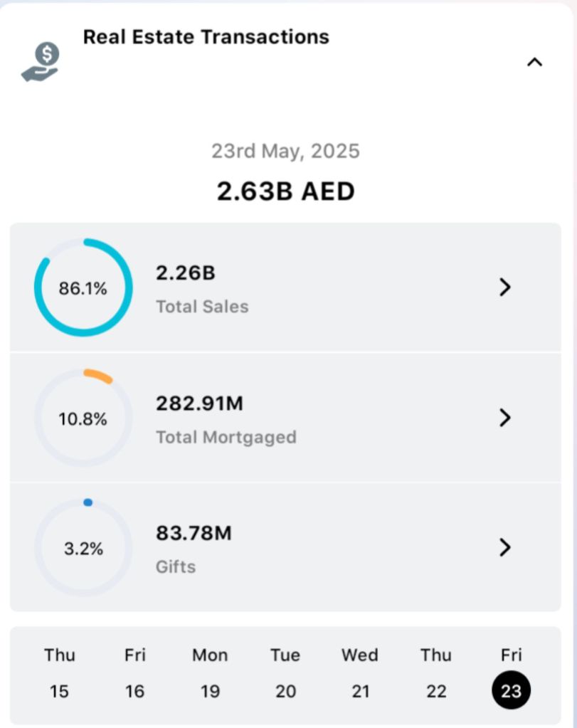This screenshot has width=577, height=728.
Task: Select Monday 19 in date strip
Action: [x=210, y=673]
